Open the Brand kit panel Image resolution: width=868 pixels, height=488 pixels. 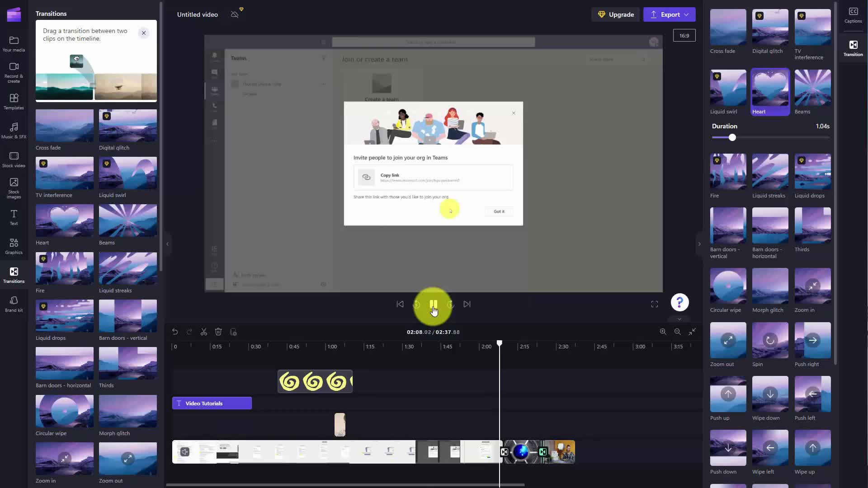[x=14, y=304]
